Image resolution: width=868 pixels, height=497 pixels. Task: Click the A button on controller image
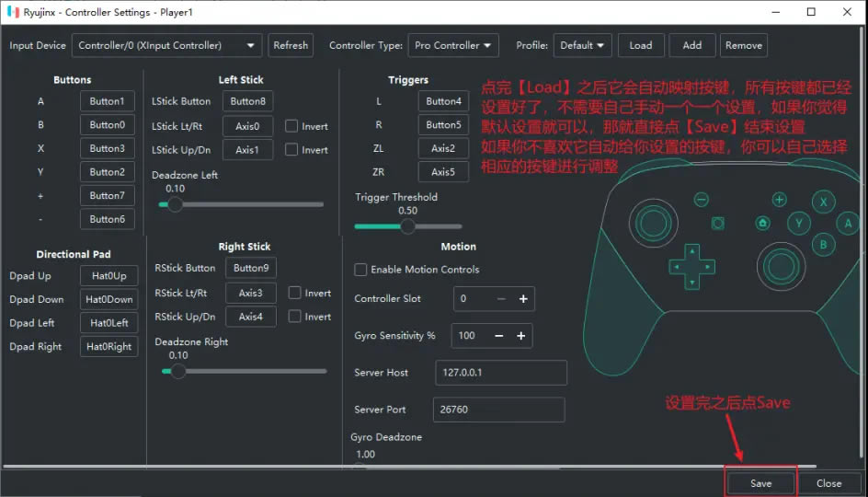click(848, 224)
